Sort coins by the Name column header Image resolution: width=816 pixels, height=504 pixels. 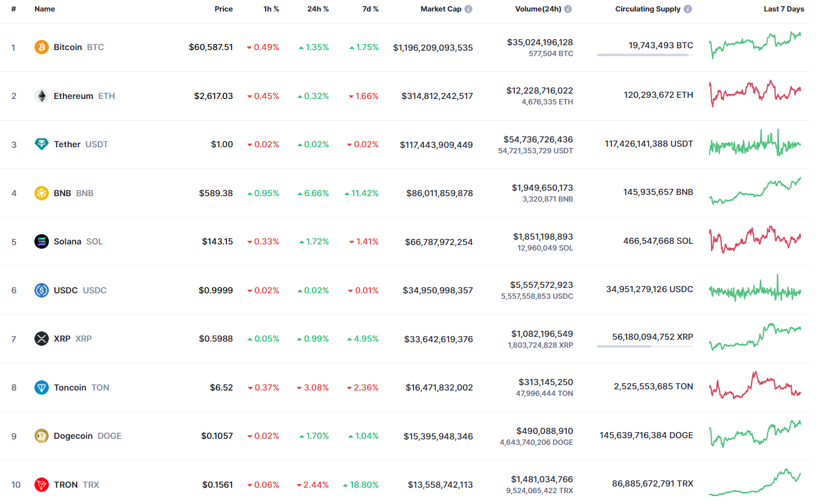click(45, 10)
